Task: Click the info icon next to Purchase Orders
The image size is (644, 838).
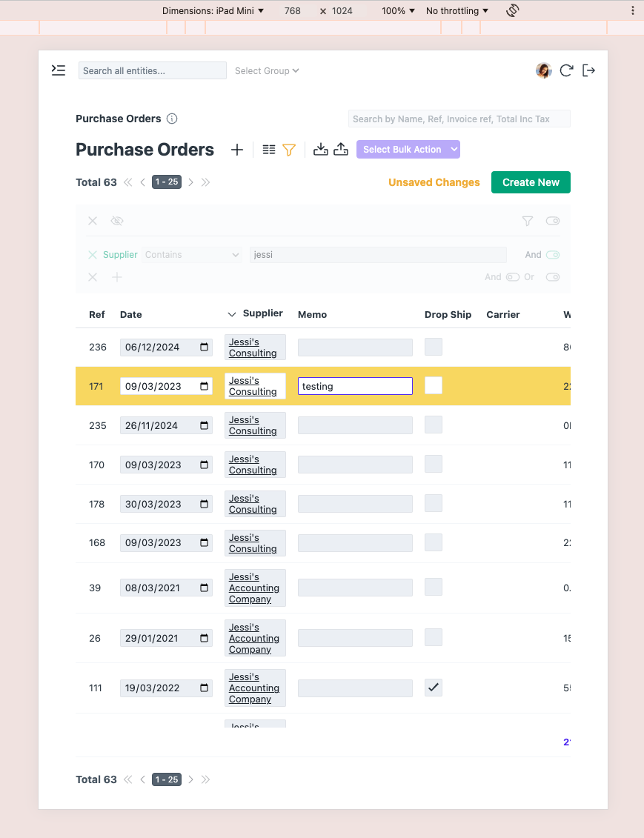Action: (171, 119)
